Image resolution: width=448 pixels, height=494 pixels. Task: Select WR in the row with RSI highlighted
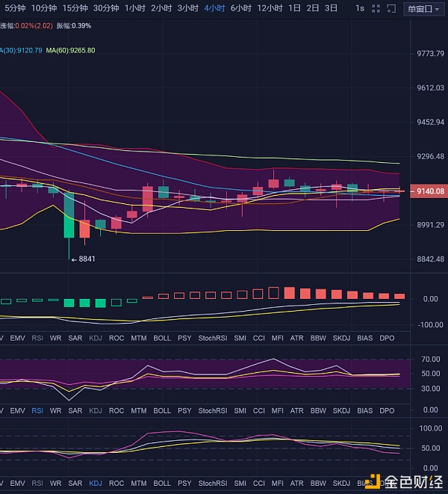[55, 410]
